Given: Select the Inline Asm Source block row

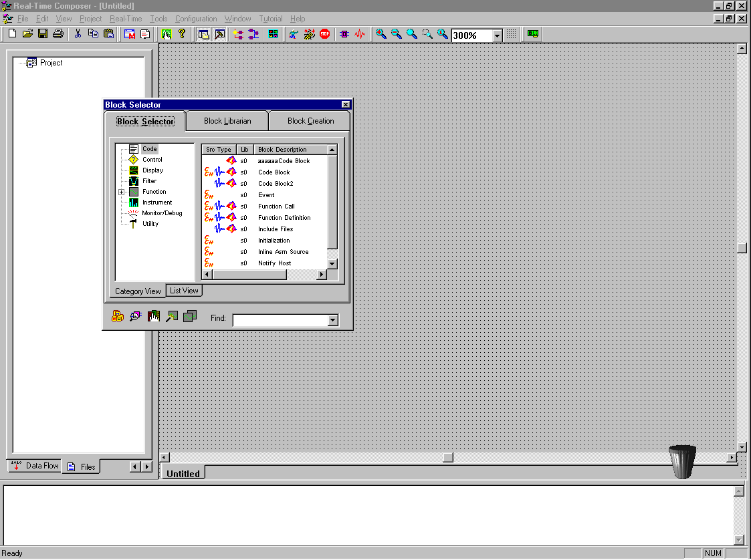Looking at the screenshot, I should click(x=265, y=252).
